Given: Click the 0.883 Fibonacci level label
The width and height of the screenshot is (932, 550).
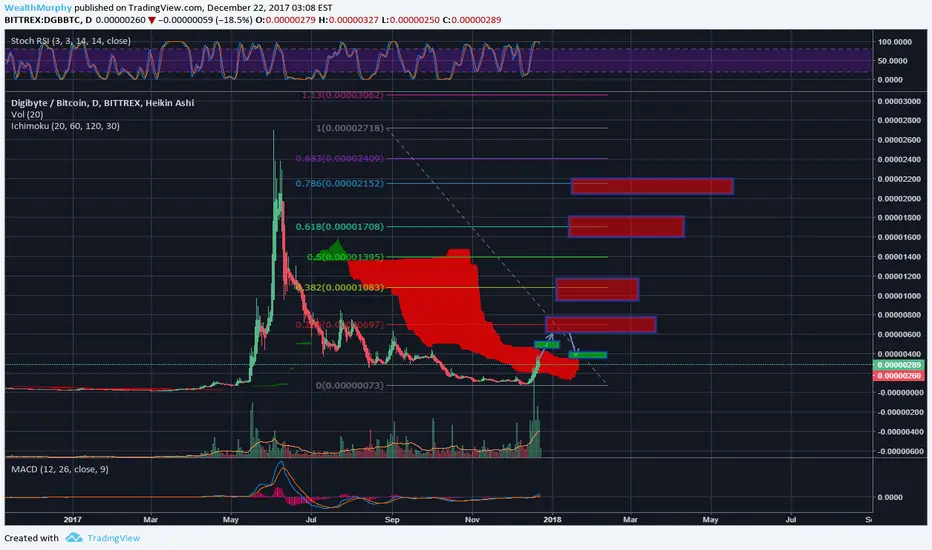Looking at the screenshot, I should 339,158.
